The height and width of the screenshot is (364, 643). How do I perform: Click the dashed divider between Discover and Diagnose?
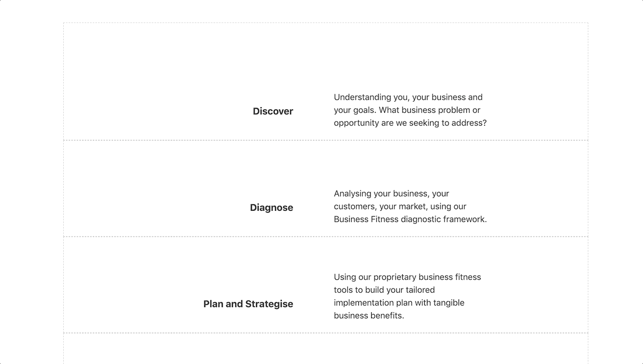(x=326, y=140)
